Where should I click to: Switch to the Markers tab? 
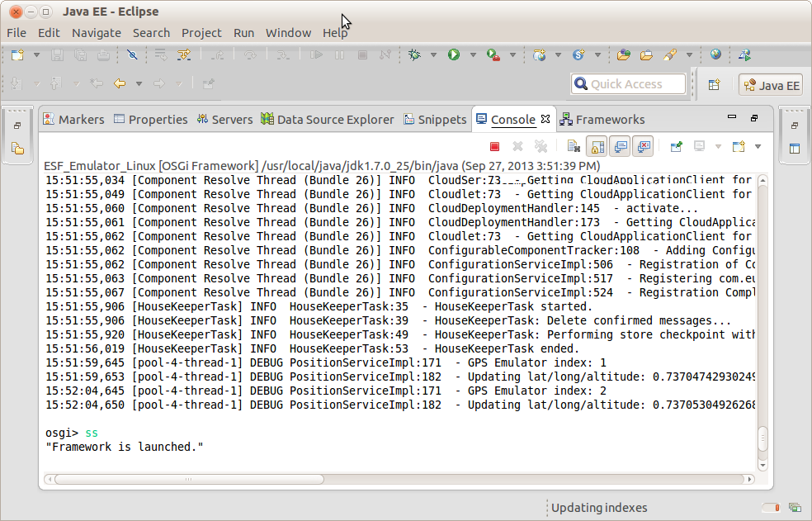click(74, 119)
